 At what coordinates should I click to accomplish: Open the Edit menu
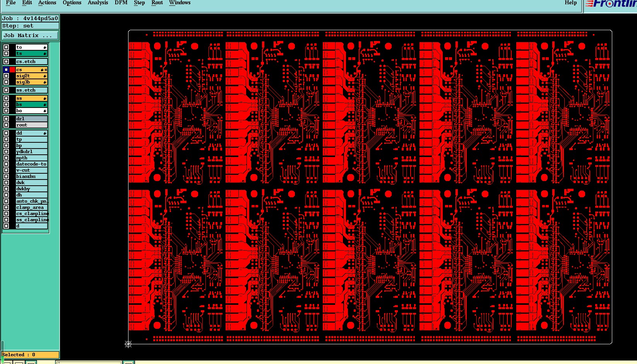(x=27, y=3)
